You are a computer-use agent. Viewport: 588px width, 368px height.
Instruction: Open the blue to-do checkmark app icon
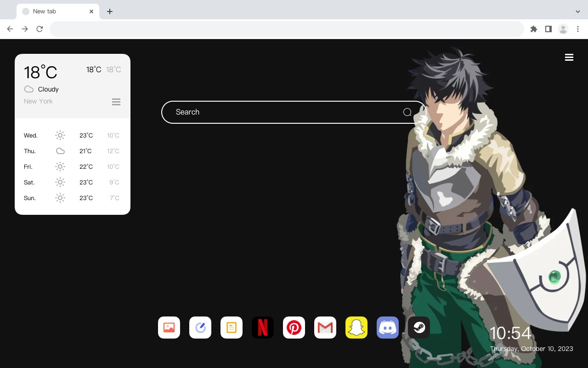tap(200, 328)
